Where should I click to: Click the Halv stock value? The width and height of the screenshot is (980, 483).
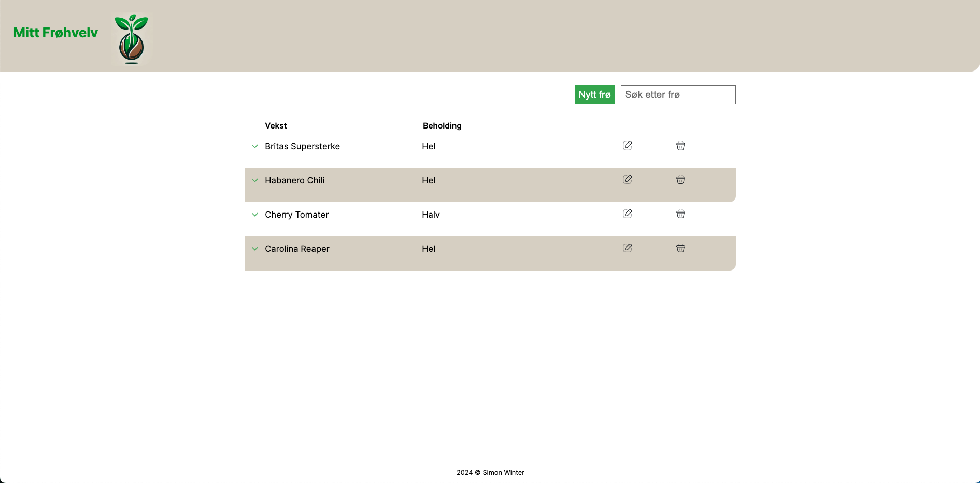[x=431, y=215]
